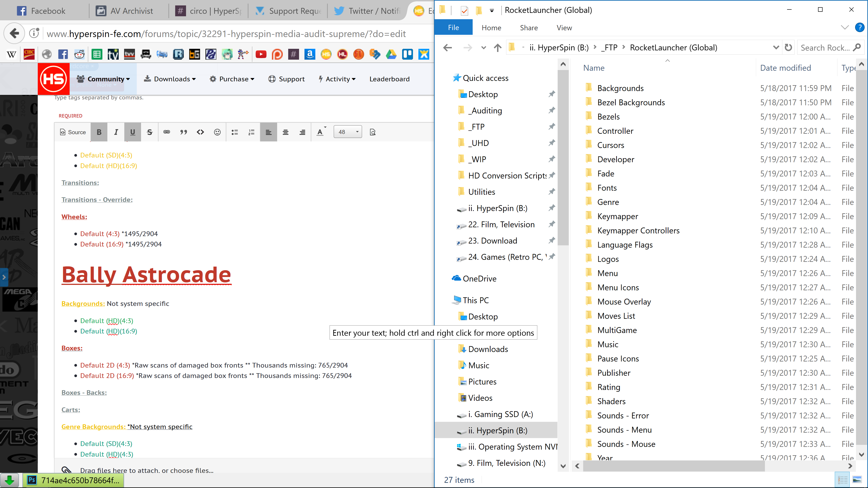Click the browser URL address field
868x488 pixels.
(226, 34)
